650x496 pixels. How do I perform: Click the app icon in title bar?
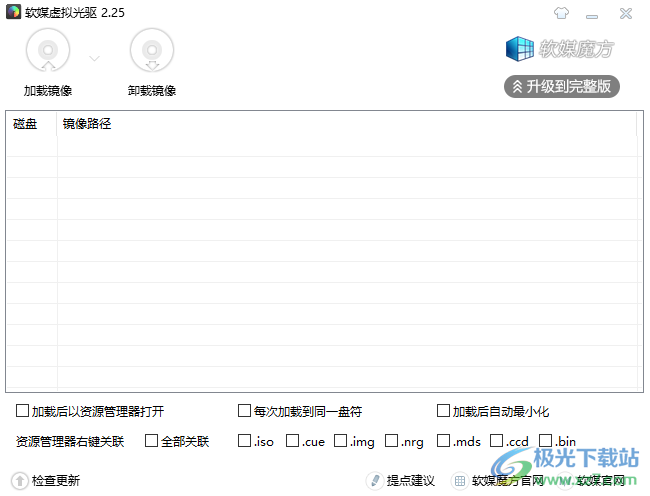pos(13,12)
